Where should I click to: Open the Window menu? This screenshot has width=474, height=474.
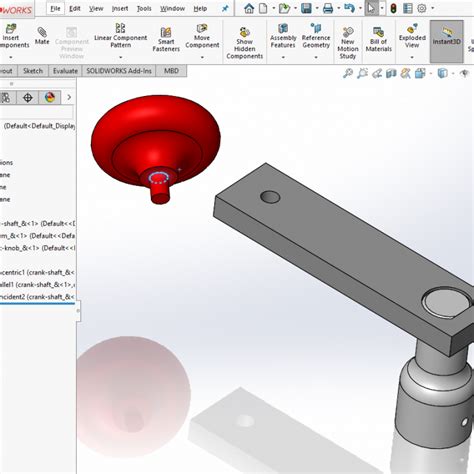(172, 9)
